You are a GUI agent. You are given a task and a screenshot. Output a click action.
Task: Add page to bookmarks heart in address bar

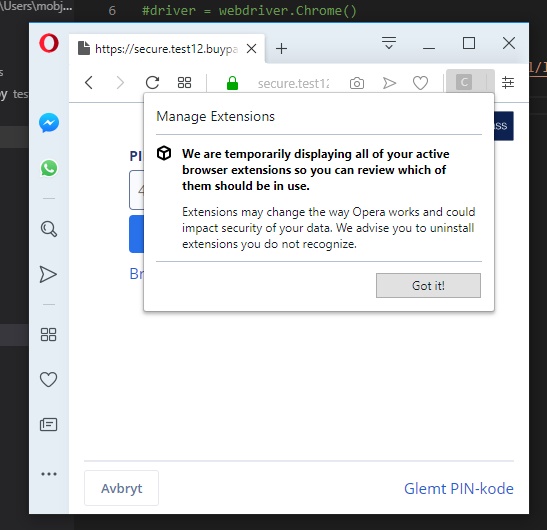(420, 83)
